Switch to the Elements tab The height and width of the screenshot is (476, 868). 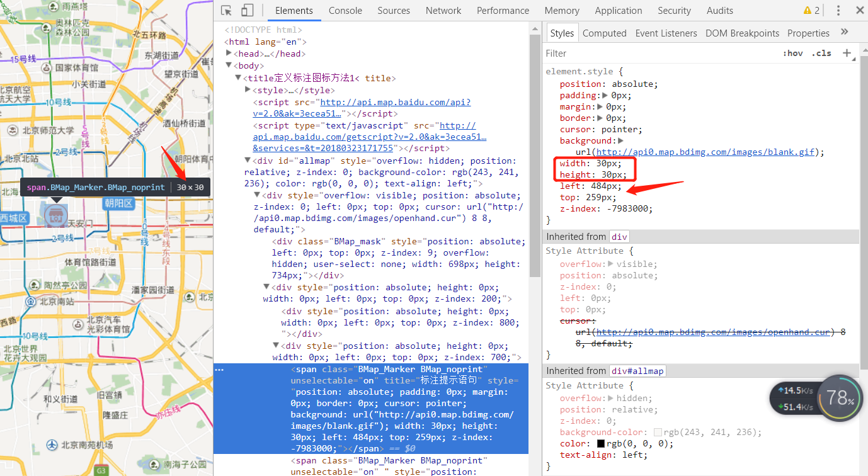point(294,10)
